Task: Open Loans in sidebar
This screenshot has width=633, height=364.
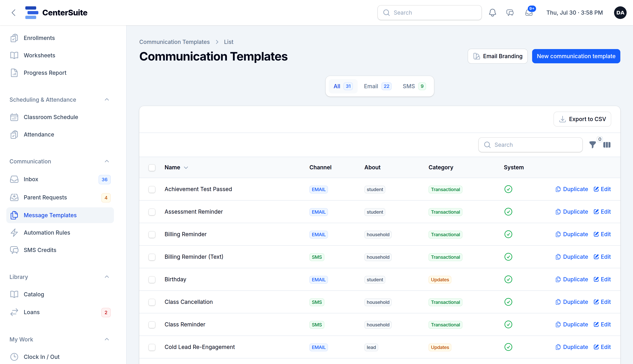Action: [60, 312]
